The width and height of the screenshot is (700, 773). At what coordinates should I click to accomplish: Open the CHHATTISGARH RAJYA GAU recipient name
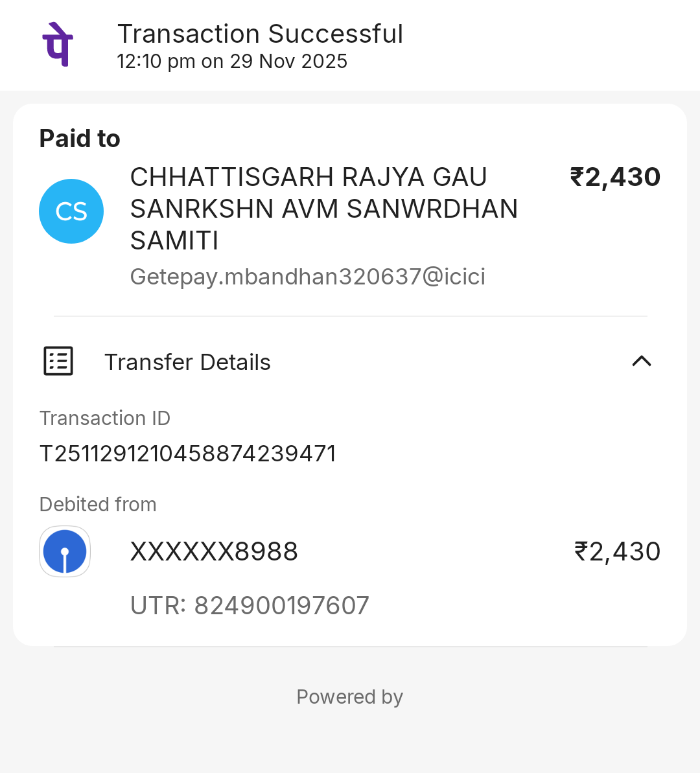click(309, 177)
